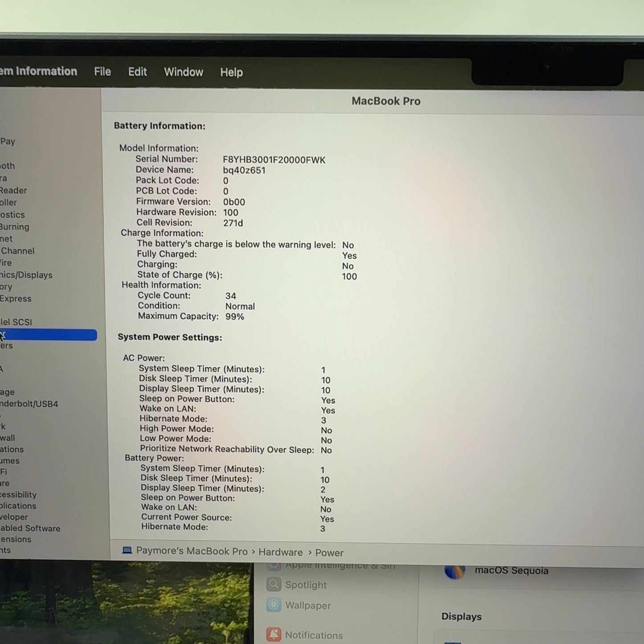
Task: Click the "MacBook Pro" window title
Action: coord(386,101)
